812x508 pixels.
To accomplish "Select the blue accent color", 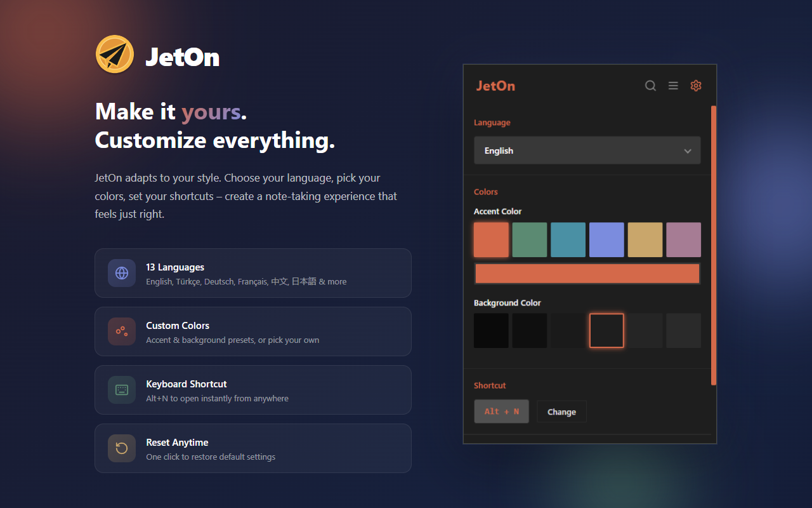I will [x=606, y=239].
